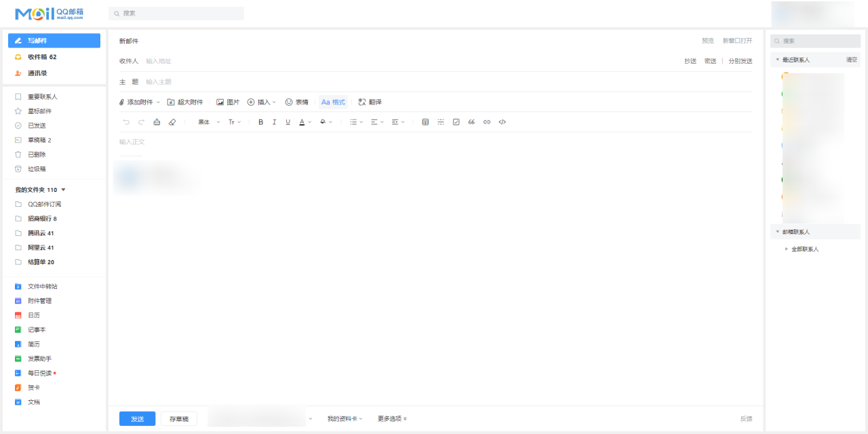The image size is (868, 434).
Task: Click the 发送 send button
Action: [137, 418]
